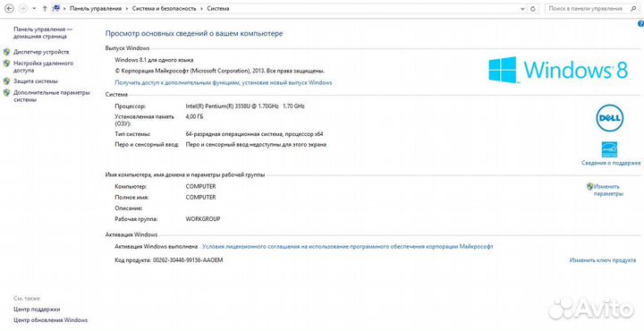
Task: Click the search magnifier icon
Action: [x=632, y=9]
